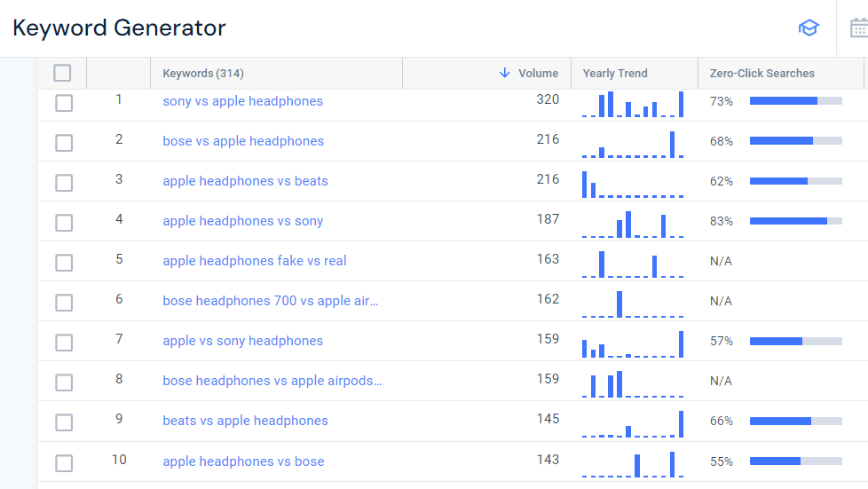Select checkbox for apple headphones vs bose
868x489 pixels.
pyautogui.click(x=64, y=463)
